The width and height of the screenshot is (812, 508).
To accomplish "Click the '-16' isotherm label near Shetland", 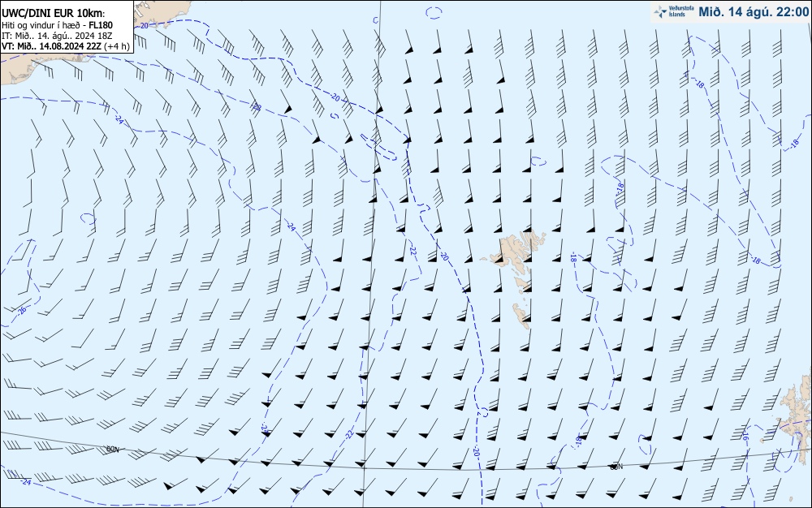I will point(745,436).
